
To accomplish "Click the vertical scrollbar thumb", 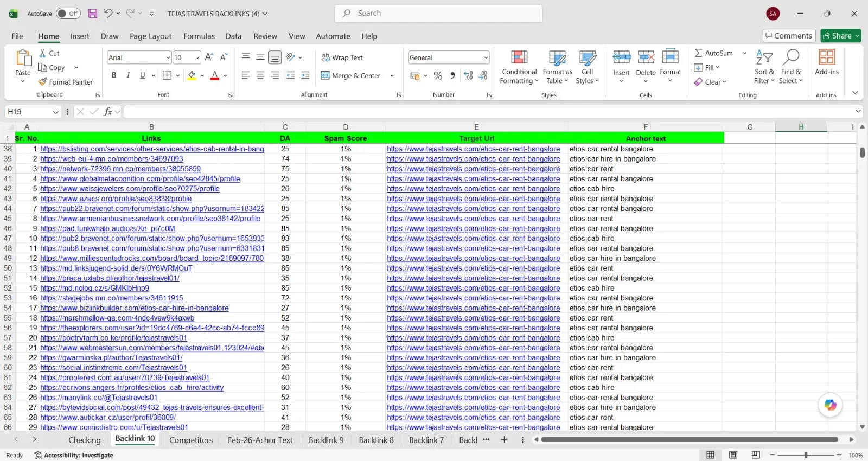I will tap(862, 152).
